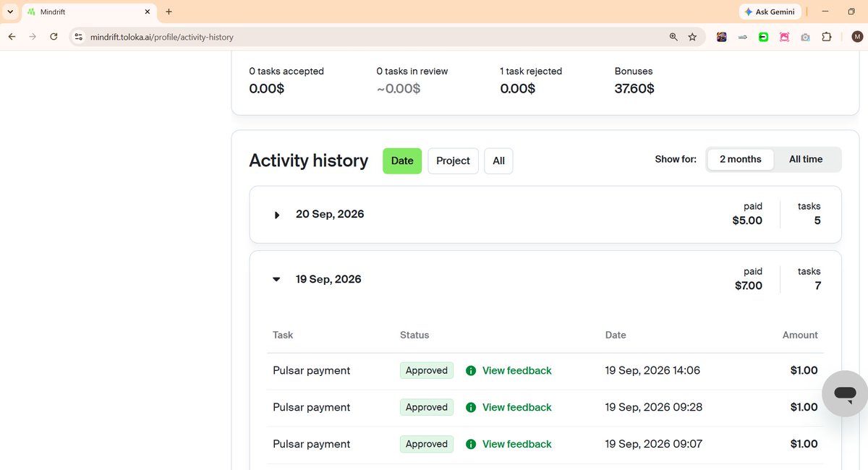Open site information icon in address bar
Screen dimensions: 868x470
click(79, 37)
